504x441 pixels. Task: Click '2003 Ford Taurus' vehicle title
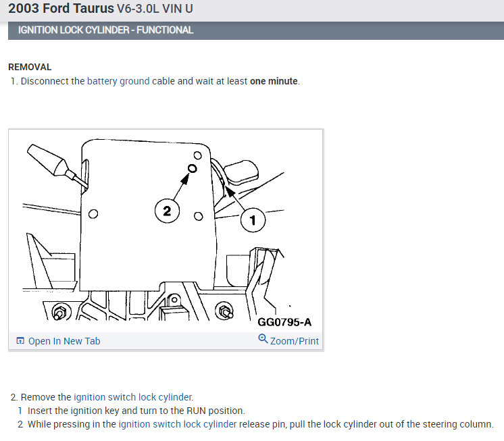click(x=61, y=8)
